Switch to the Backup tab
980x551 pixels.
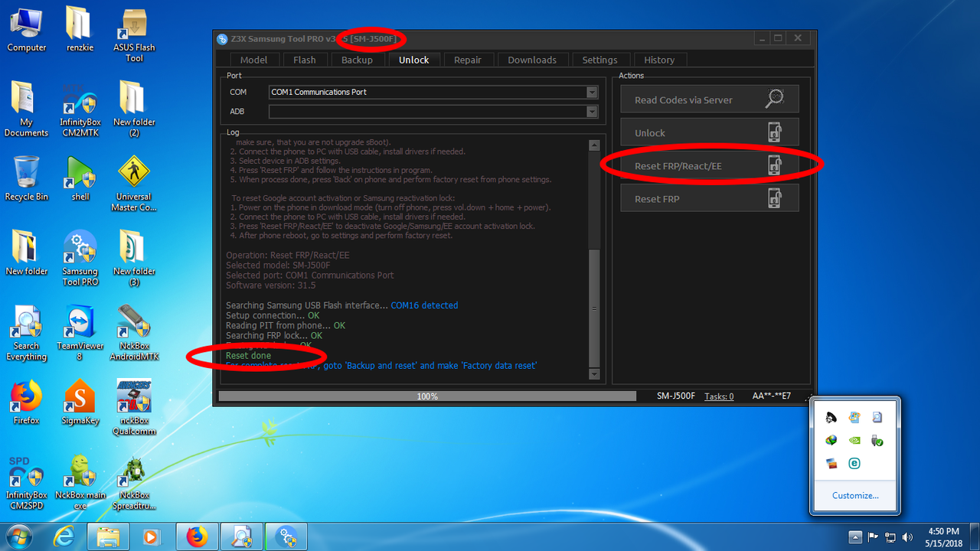click(x=357, y=60)
